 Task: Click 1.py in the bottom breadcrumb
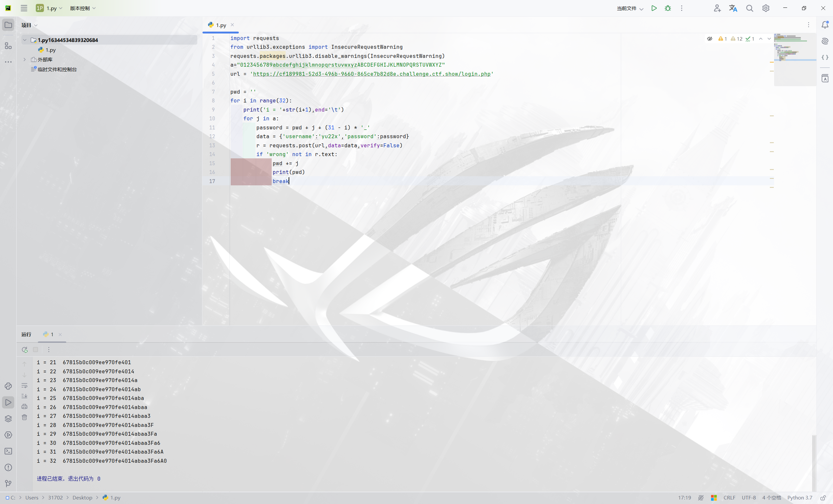tap(112, 497)
